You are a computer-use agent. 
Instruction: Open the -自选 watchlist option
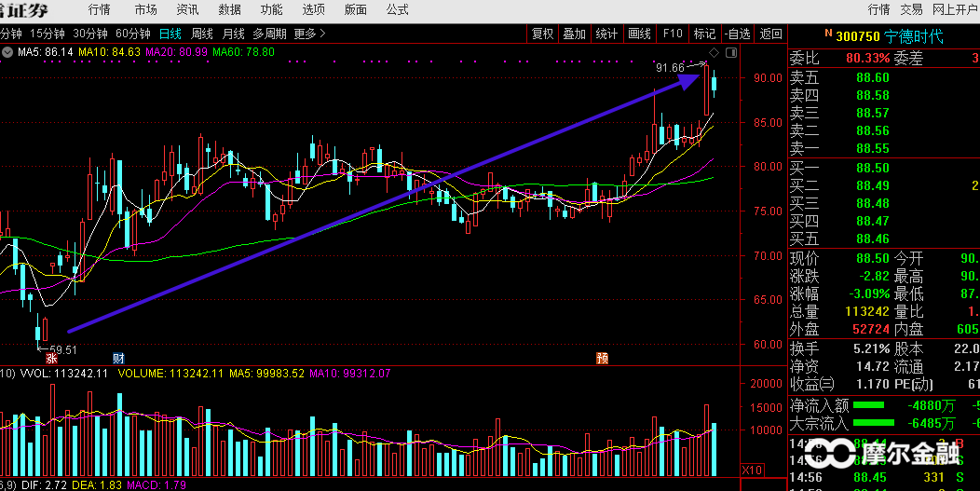[738, 34]
